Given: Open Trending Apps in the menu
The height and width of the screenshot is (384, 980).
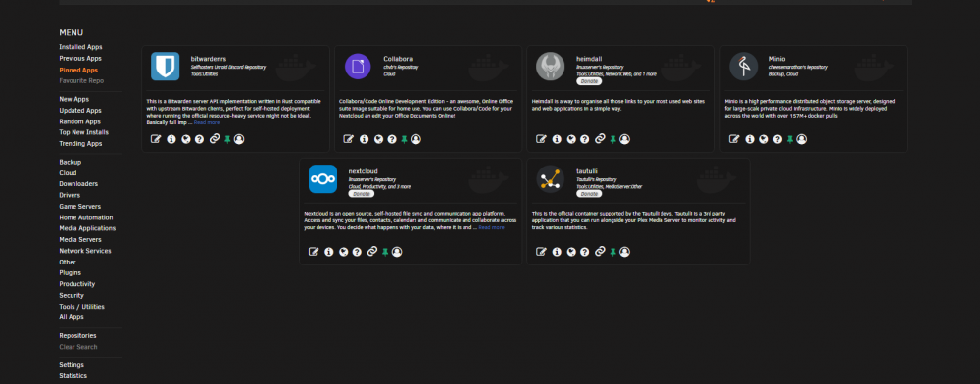Looking at the screenshot, I should point(80,144).
